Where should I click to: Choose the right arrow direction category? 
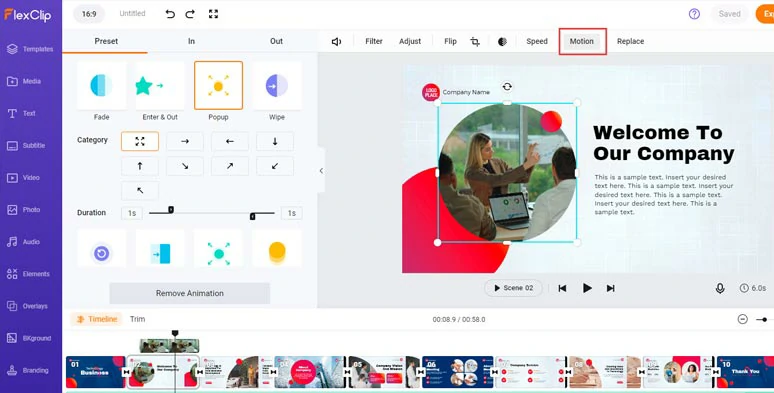coord(185,141)
